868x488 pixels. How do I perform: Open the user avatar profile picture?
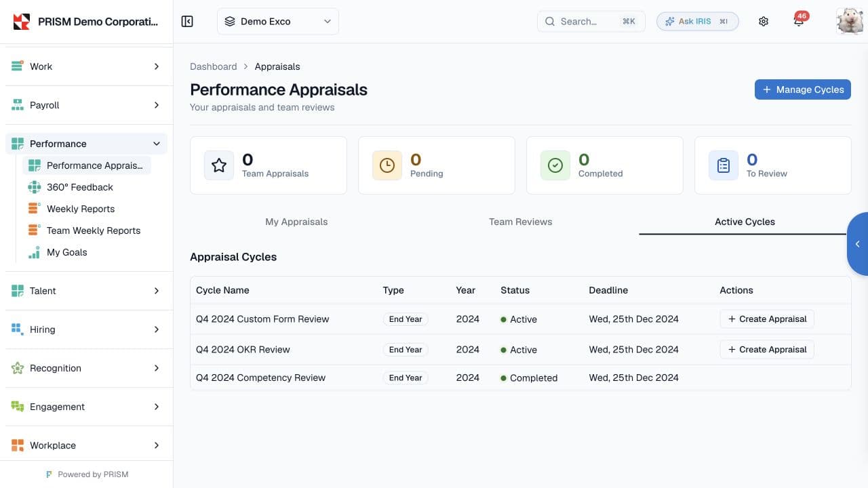pos(850,21)
